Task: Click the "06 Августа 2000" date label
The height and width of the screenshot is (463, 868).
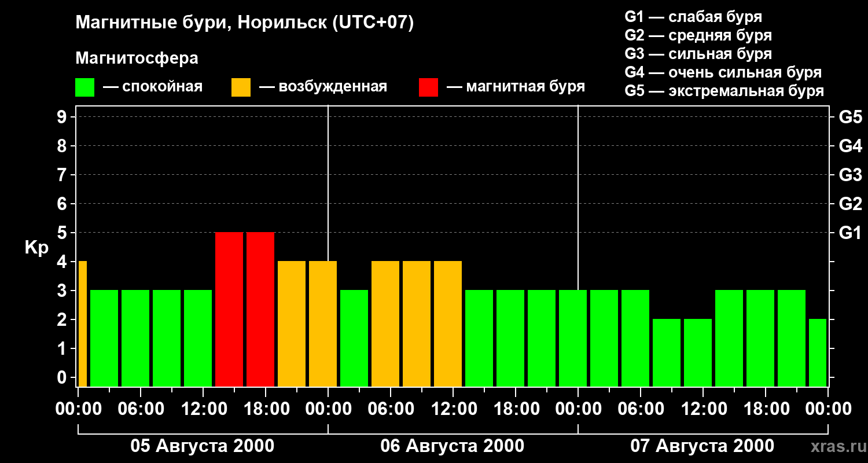Action: point(453,446)
